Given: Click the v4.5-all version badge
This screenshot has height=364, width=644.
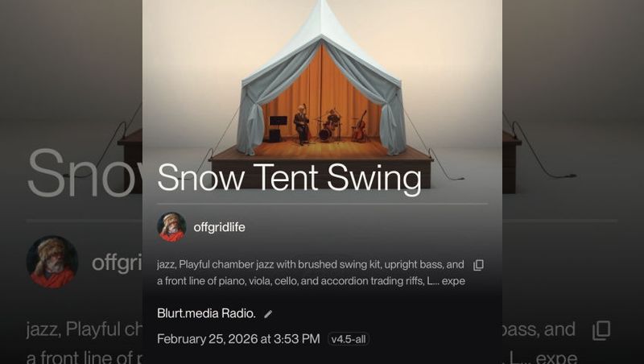Looking at the screenshot, I should point(349,339).
